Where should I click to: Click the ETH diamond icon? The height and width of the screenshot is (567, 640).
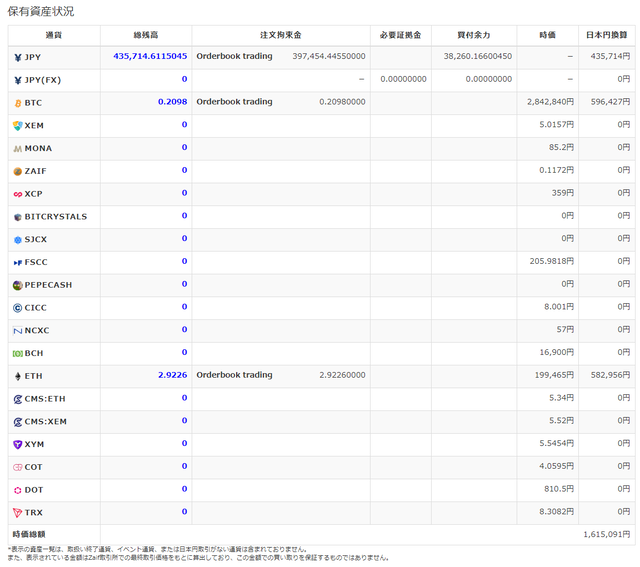(18, 376)
